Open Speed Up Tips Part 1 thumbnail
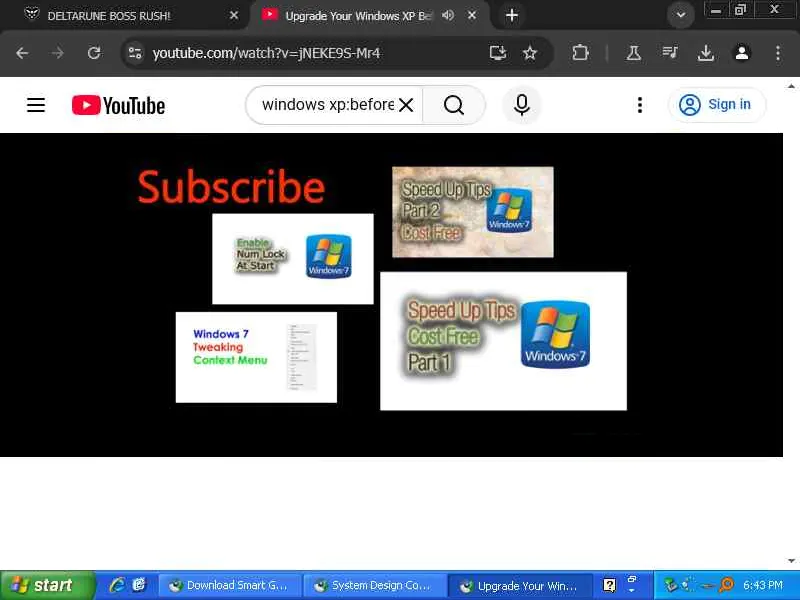This screenshot has width=800, height=600. tap(504, 341)
